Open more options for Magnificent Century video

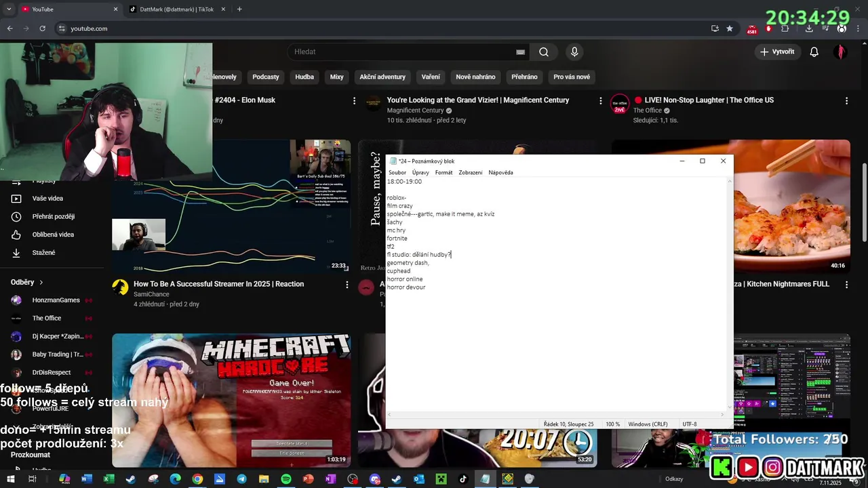(x=600, y=101)
